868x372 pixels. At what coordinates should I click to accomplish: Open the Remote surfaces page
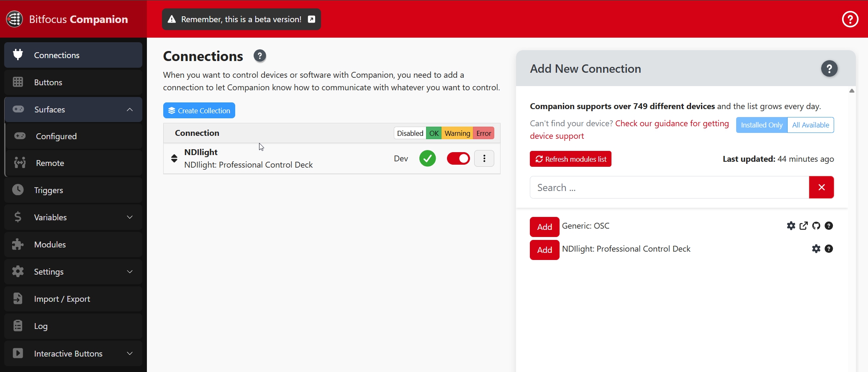click(74, 163)
